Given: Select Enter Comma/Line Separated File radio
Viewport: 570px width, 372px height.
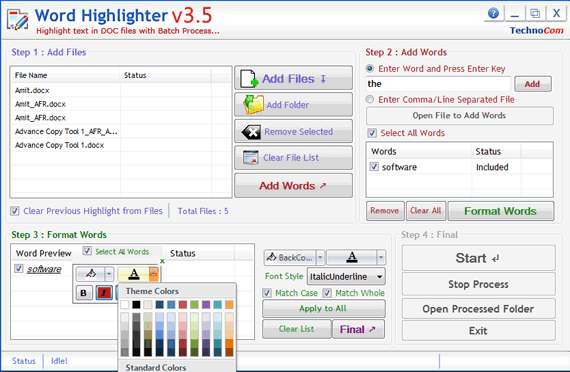Looking at the screenshot, I should (370, 99).
